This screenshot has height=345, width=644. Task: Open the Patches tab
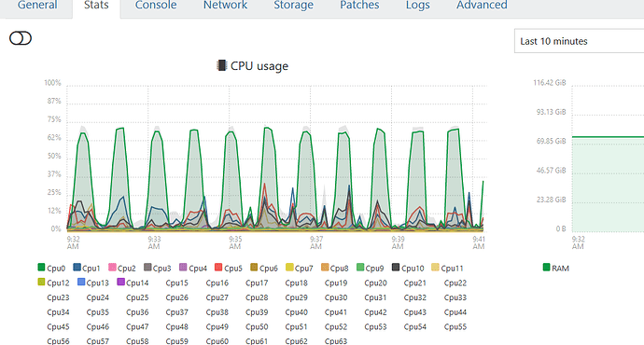359,6
